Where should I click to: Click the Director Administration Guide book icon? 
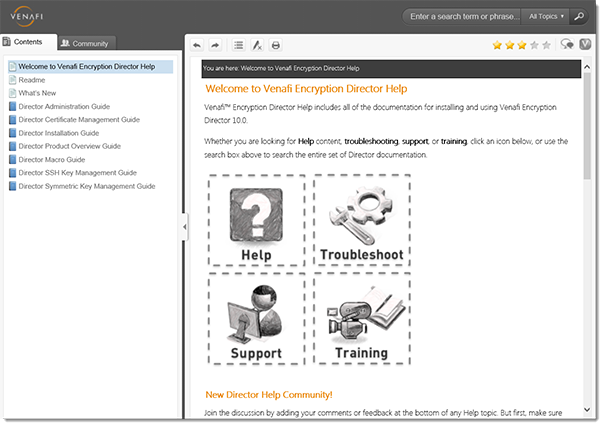click(12, 106)
